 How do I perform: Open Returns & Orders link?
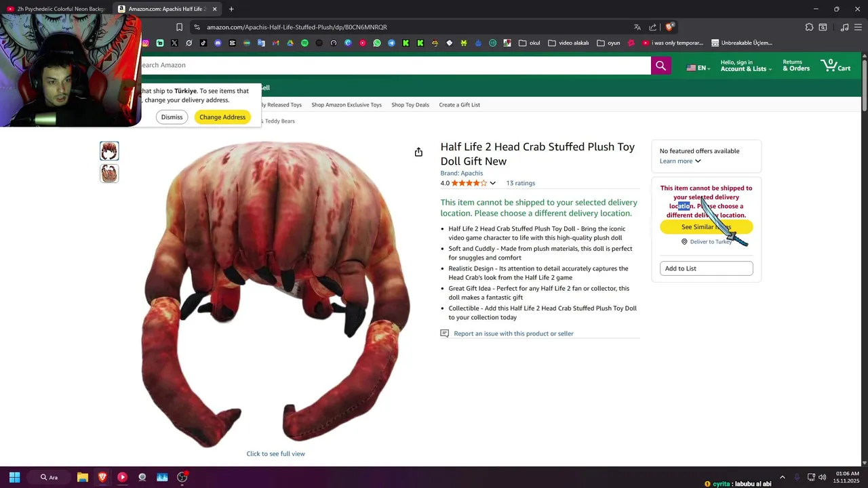click(796, 65)
